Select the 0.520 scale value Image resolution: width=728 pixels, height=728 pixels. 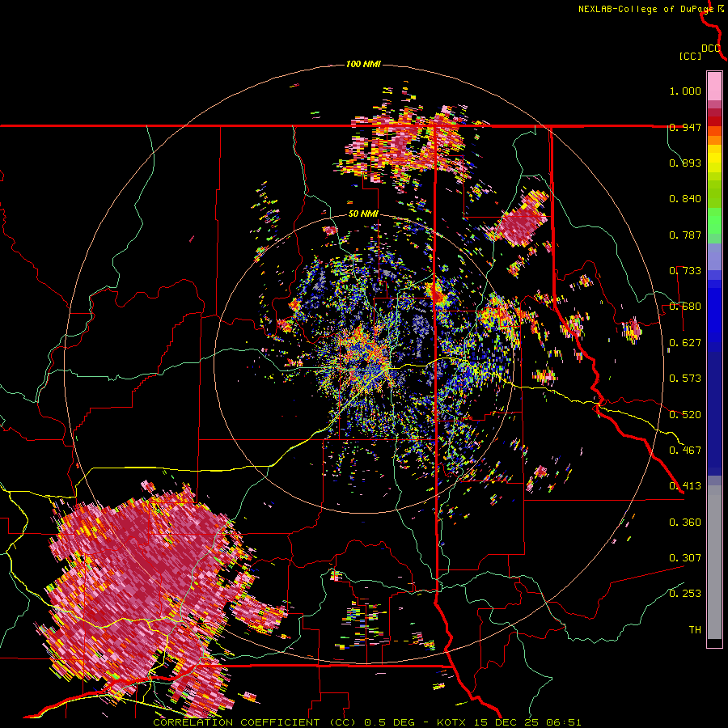(685, 415)
